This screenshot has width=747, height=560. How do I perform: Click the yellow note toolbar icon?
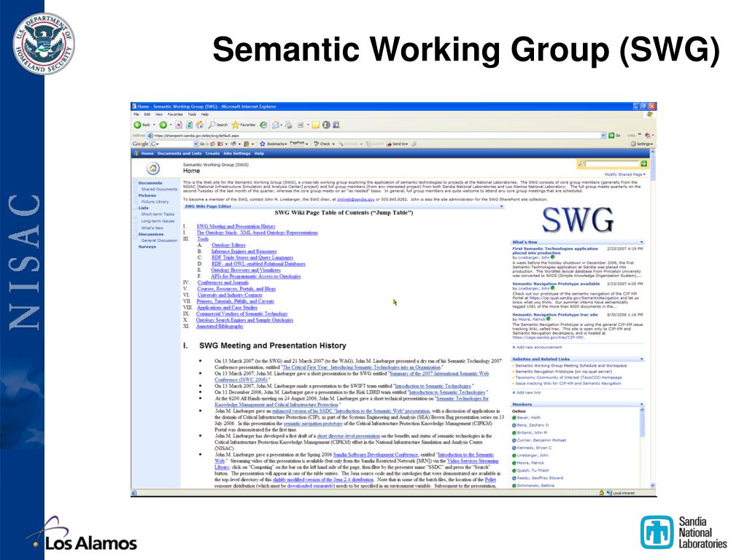316,125
